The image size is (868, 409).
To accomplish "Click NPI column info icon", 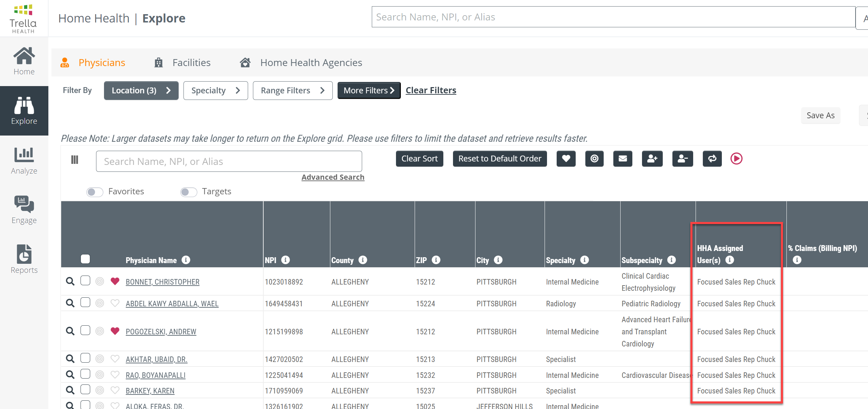I will tap(285, 260).
